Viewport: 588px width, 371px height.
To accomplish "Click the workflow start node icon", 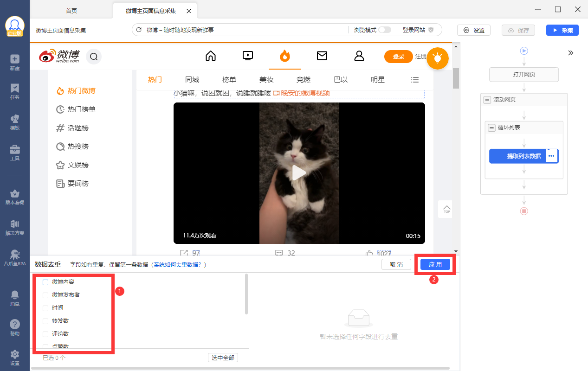I will point(524,51).
